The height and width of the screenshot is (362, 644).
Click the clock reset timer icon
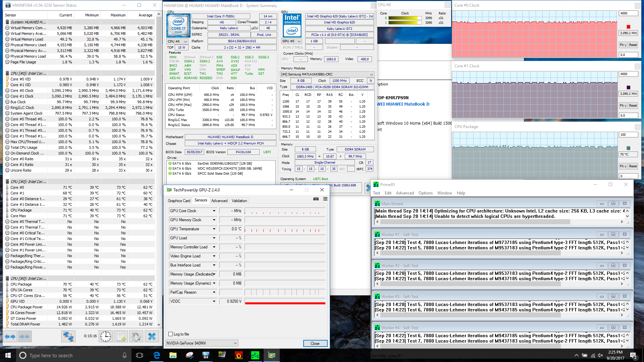coord(105,336)
